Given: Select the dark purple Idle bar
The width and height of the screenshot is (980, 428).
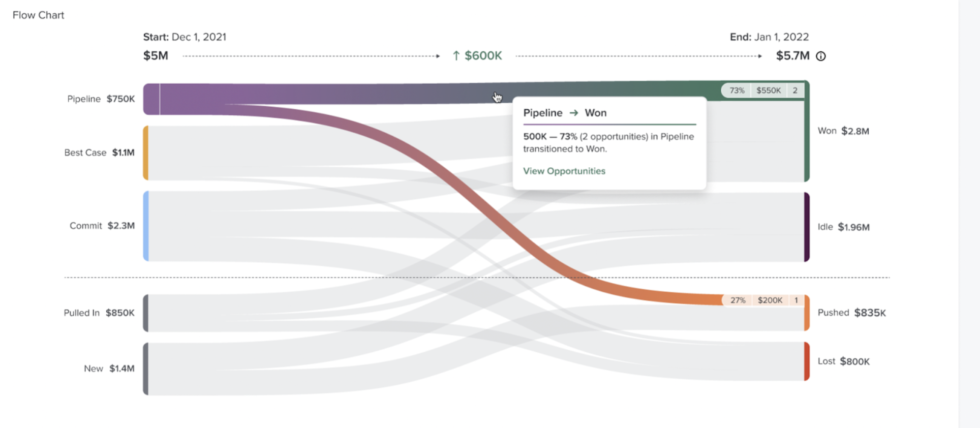Looking at the screenshot, I should (x=807, y=227).
